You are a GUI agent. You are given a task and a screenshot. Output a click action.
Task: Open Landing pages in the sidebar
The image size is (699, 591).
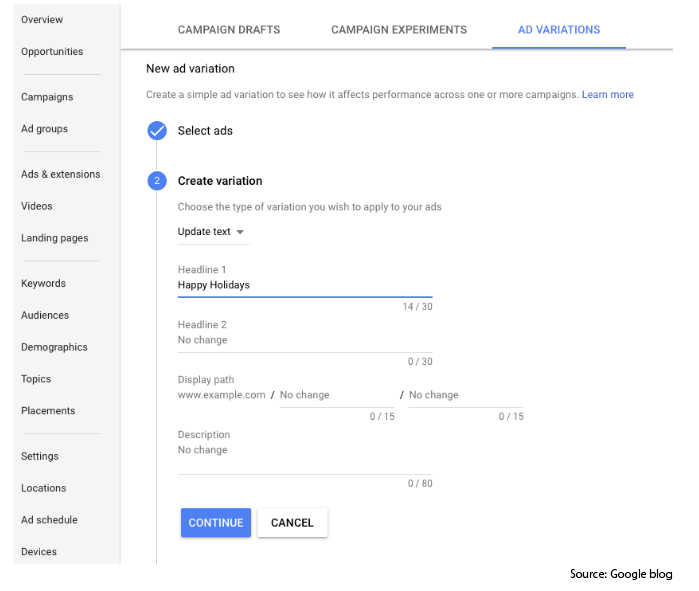point(54,238)
